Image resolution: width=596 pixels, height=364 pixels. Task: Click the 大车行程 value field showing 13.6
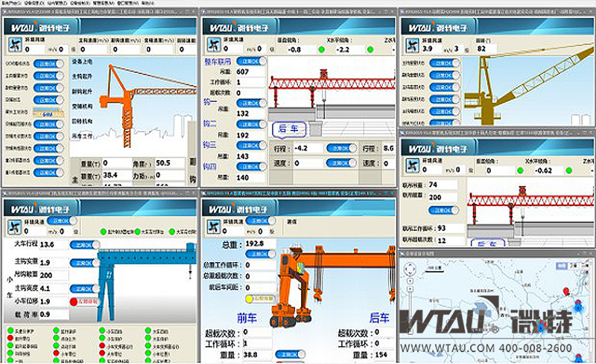click(x=52, y=244)
